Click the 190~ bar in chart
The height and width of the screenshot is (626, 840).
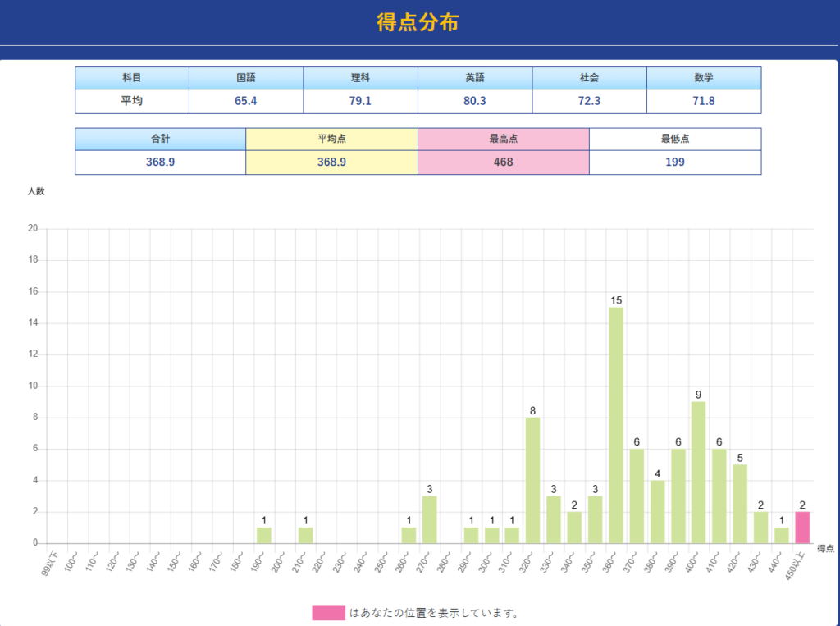pos(263,535)
